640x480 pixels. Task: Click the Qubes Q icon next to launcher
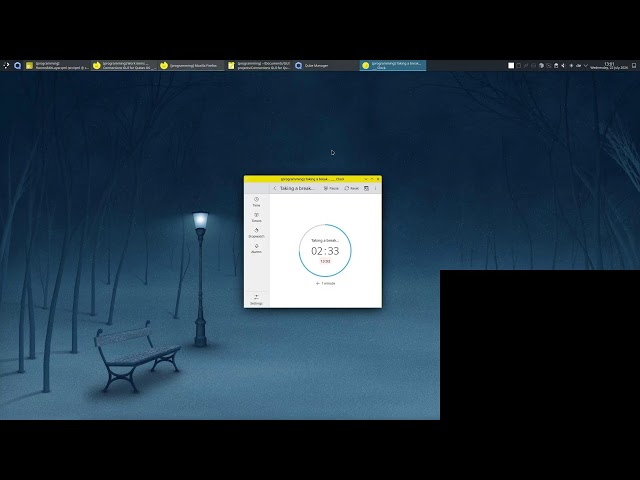[18, 65]
